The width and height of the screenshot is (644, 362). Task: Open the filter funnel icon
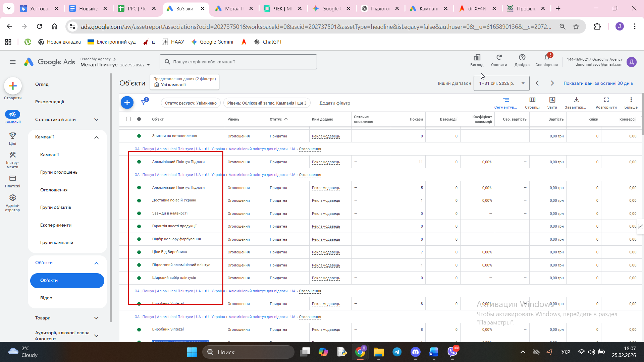144,102
